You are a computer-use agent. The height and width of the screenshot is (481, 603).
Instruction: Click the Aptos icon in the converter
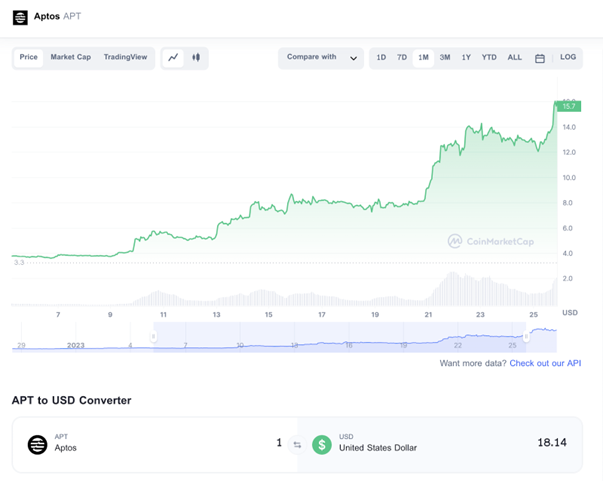point(37,444)
